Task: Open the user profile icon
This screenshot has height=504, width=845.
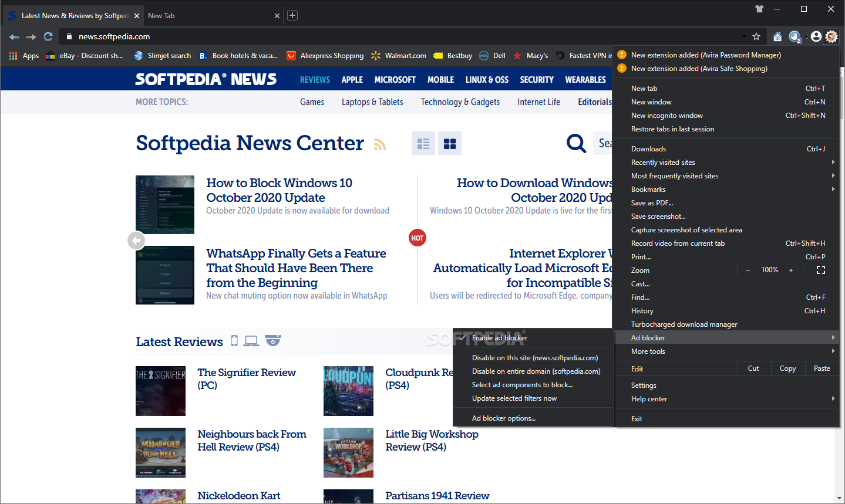Action: (816, 36)
